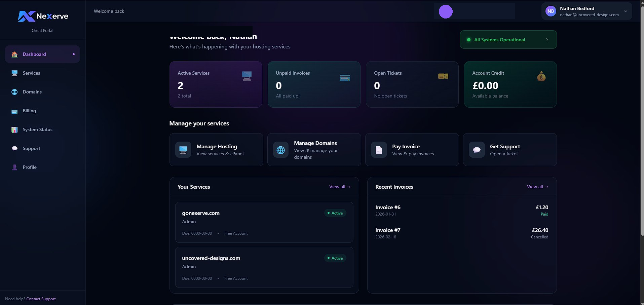The height and width of the screenshot is (305, 644).
Task: Click the money bag icon on Account Credit card
Action: click(541, 77)
